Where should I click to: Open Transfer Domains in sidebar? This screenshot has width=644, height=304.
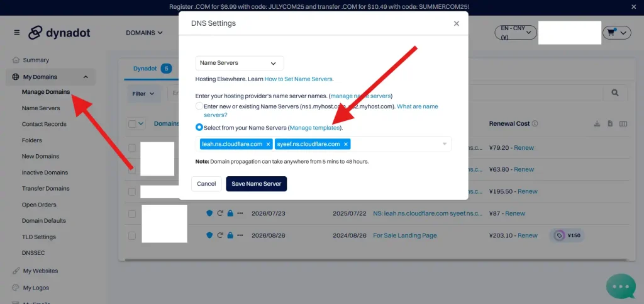point(45,189)
